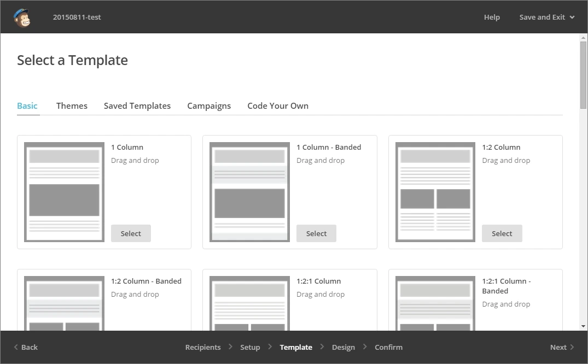588x364 pixels.
Task: Go to the Confirm step
Action: [388, 347]
